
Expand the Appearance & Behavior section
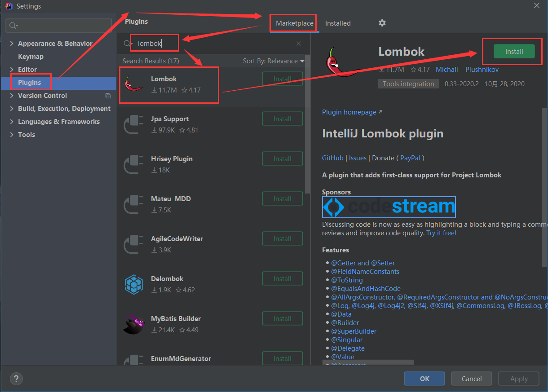tap(11, 43)
